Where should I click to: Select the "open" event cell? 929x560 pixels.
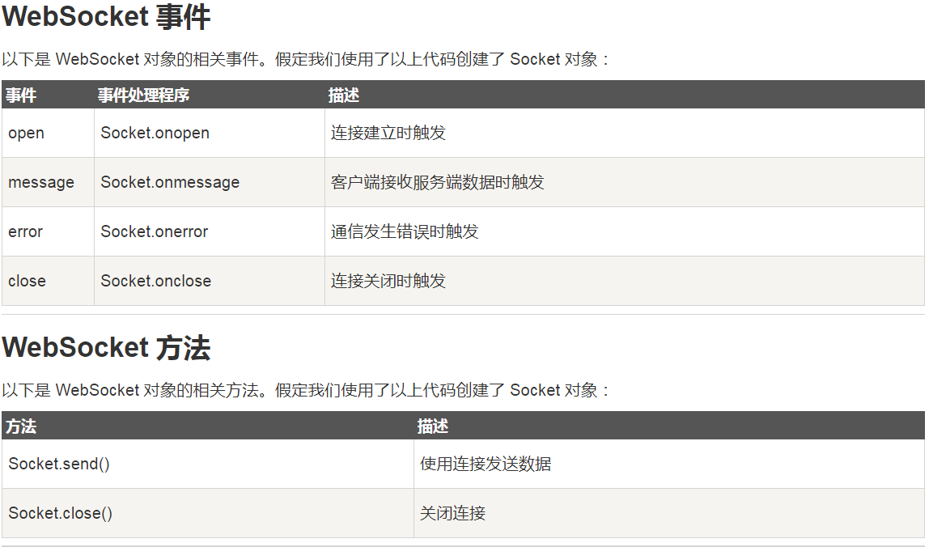tap(27, 133)
